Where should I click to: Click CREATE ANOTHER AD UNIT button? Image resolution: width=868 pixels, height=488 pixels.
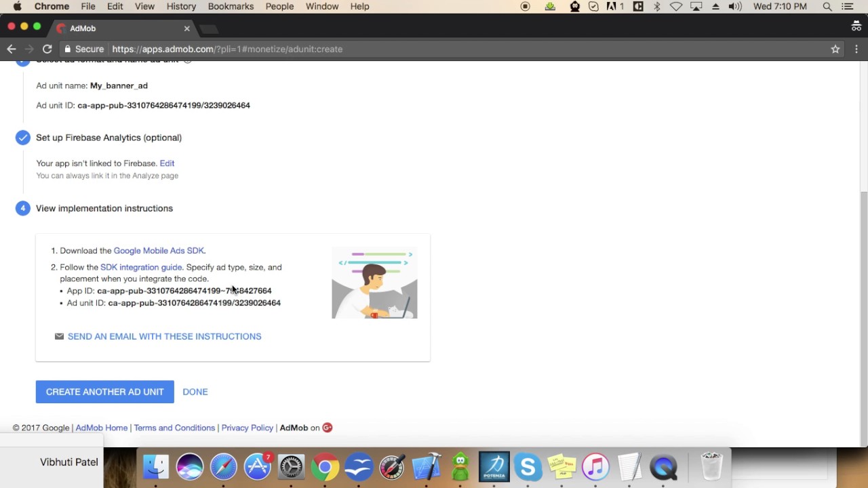pyautogui.click(x=105, y=392)
